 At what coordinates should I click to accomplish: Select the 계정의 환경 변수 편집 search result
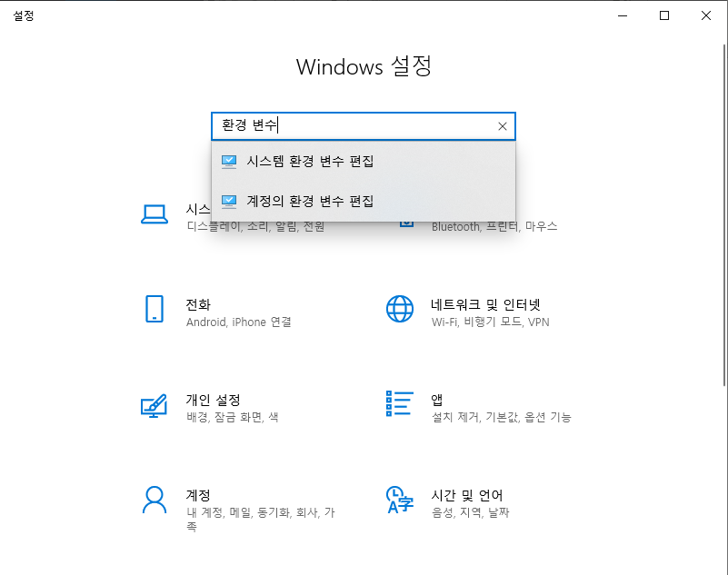coord(363,202)
